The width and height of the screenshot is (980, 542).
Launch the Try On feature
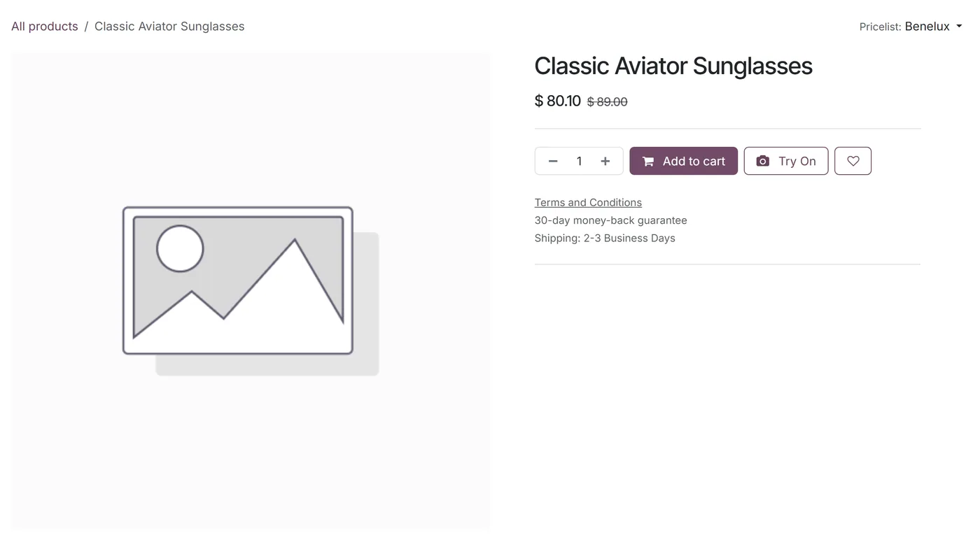click(x=786, y=161)
